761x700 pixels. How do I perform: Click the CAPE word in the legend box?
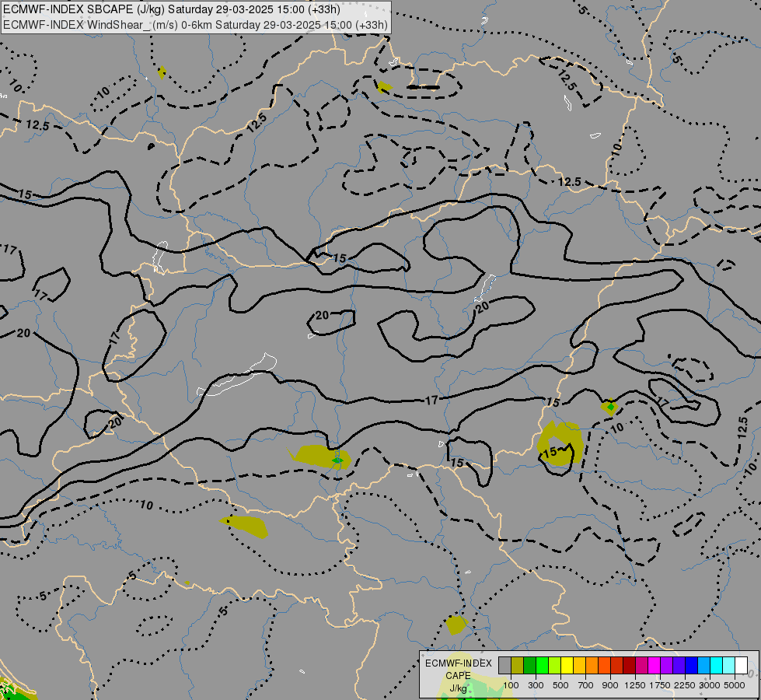click(x=458, y=676)
